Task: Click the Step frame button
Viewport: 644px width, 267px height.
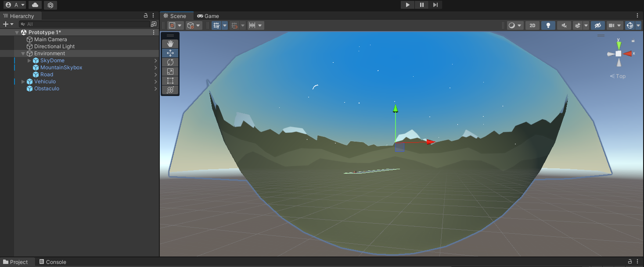Action: point(435,5)
